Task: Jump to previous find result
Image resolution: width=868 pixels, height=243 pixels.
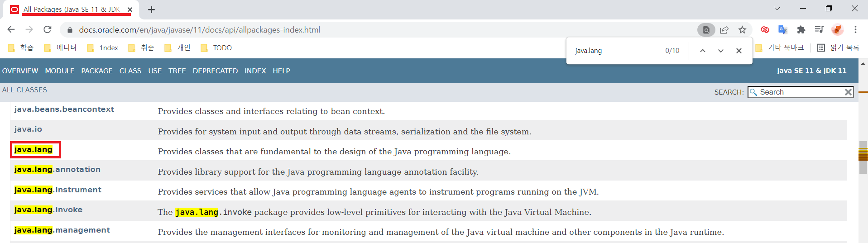Action: coord(703,51)
